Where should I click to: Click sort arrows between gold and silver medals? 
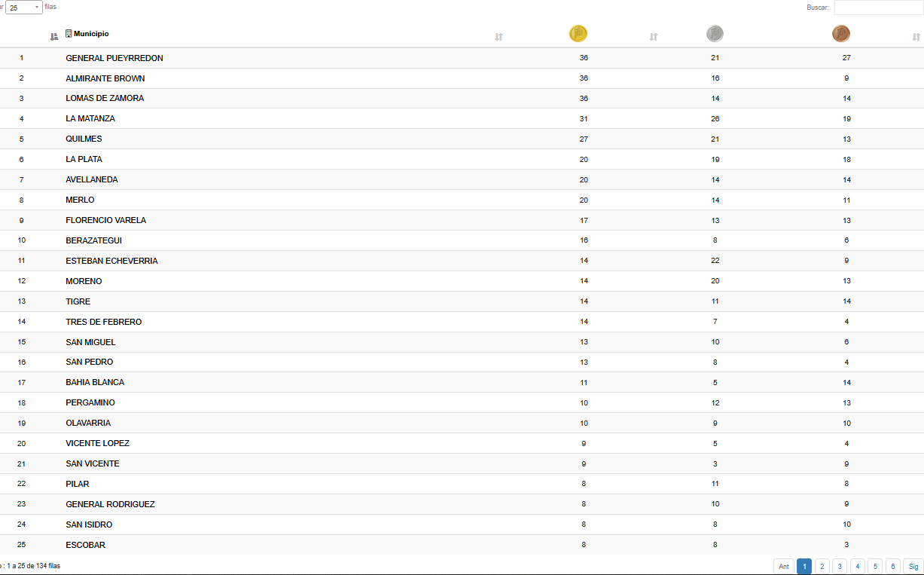click(x=654, y=37)
